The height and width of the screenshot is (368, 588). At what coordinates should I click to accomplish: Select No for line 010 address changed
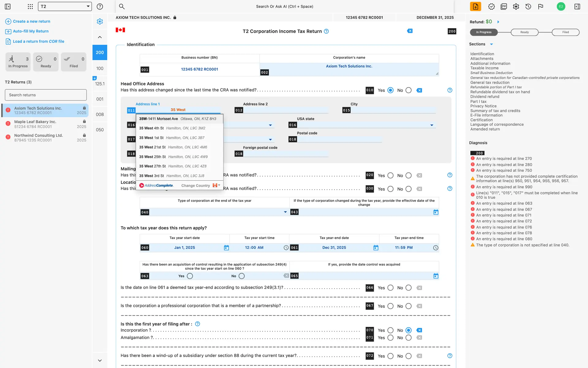(x=409, y=90)
